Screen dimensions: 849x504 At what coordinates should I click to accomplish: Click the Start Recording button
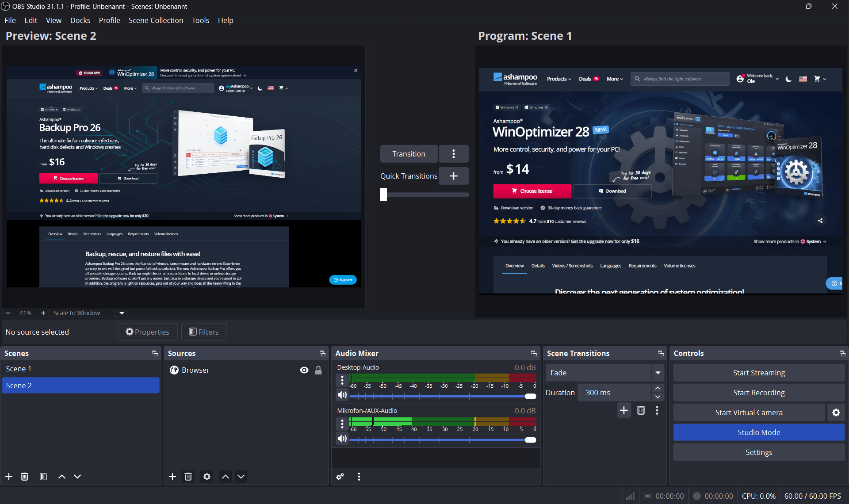759,393
